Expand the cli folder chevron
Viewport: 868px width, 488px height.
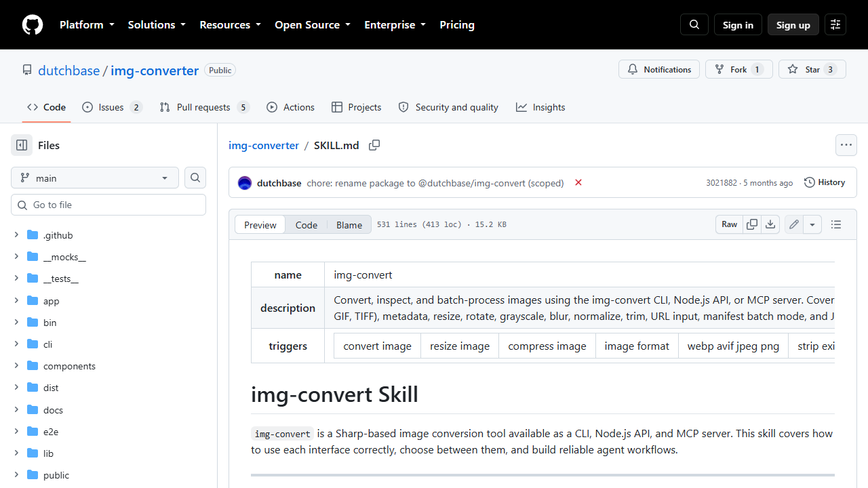click(x=17, y=344)
